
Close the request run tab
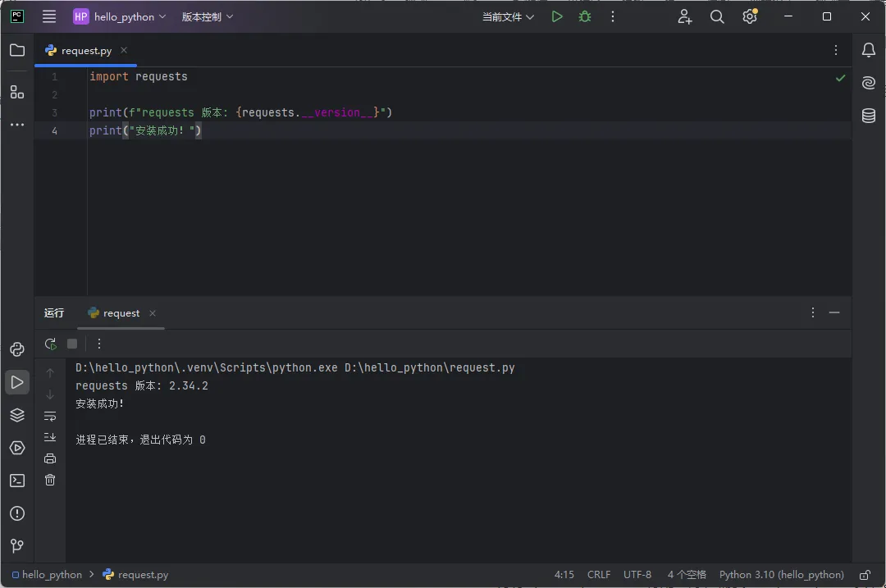tap(153, 313)
